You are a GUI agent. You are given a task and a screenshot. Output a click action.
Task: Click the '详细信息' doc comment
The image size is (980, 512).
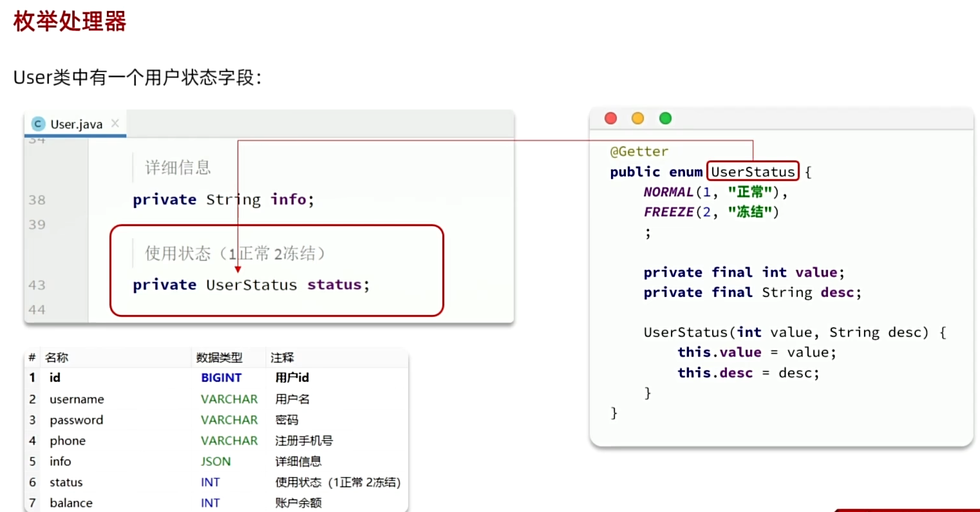tap(178, 167)
